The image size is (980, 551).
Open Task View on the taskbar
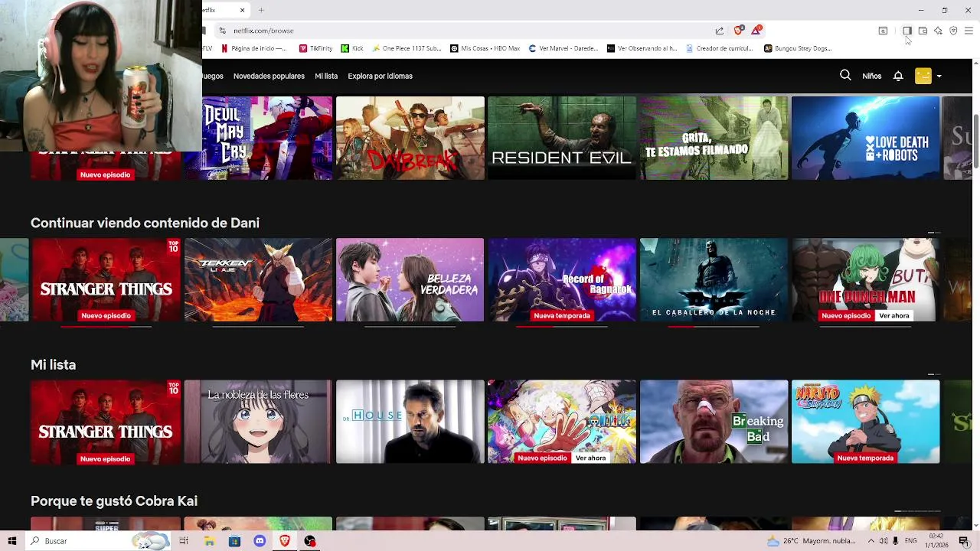coord(184,541)
